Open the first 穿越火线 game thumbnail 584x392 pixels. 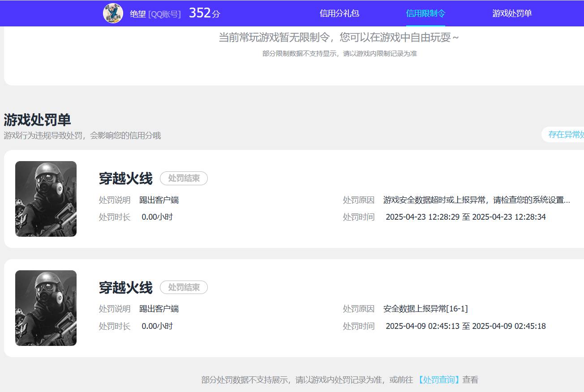(46, 199)
